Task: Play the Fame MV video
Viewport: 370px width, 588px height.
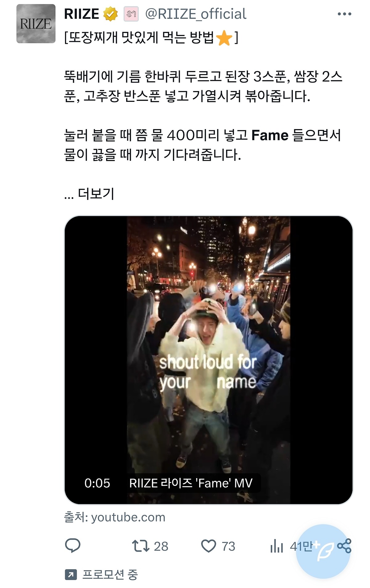Action: click(208, 360)
